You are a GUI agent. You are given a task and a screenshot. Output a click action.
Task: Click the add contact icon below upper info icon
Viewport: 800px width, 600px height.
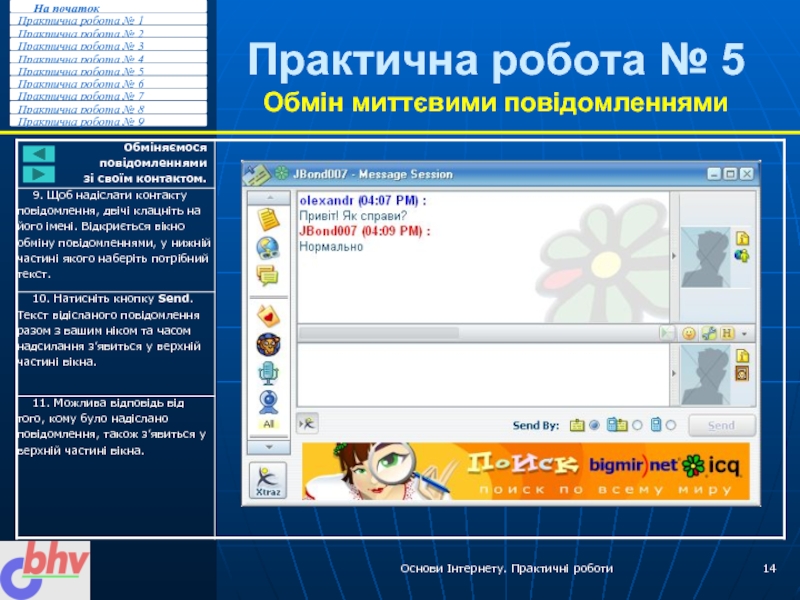(x=742, y=256)
